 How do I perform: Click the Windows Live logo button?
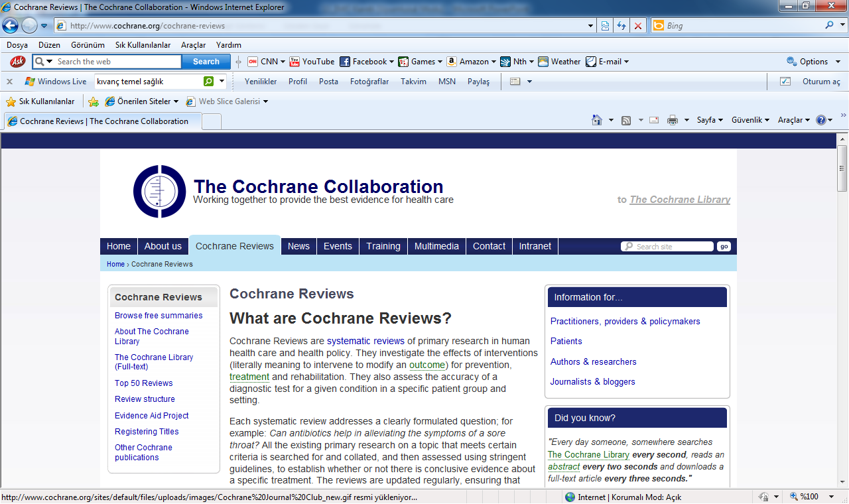pyautogui.click(x=55, y=82)
